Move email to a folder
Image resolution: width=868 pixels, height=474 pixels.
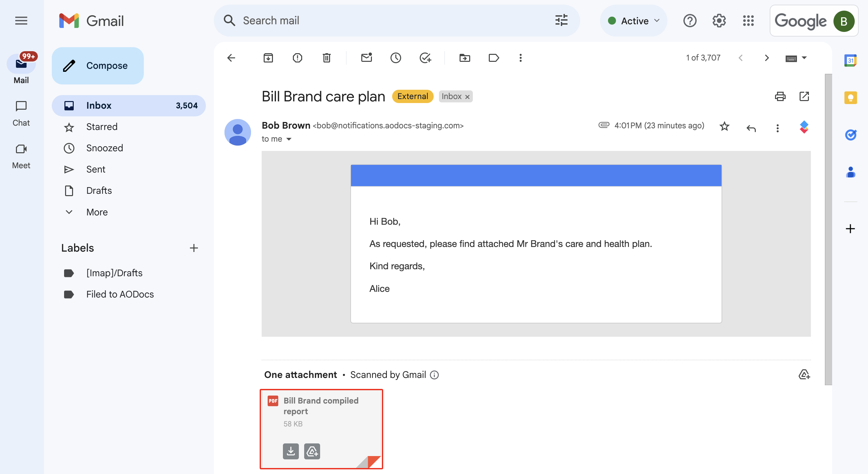point(465,58)
